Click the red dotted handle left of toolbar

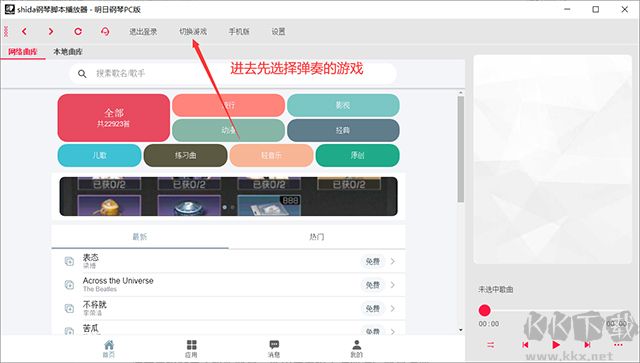click(6, 31)
